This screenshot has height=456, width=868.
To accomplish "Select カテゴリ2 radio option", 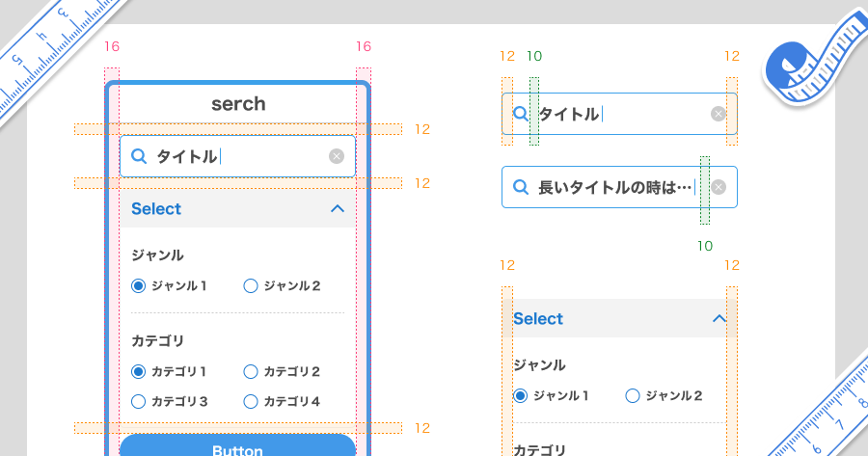I will 251,371.
